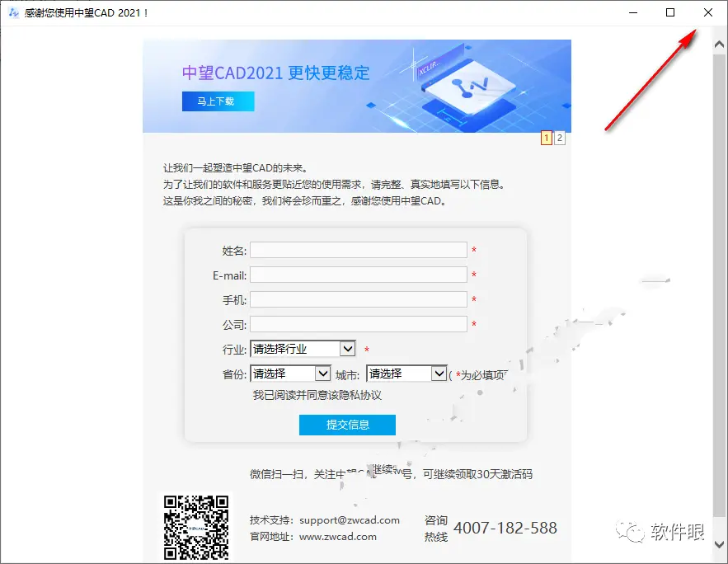The image size is (728, 564).
Task: Submit the form with 提交信息
Action: [347, 425]
